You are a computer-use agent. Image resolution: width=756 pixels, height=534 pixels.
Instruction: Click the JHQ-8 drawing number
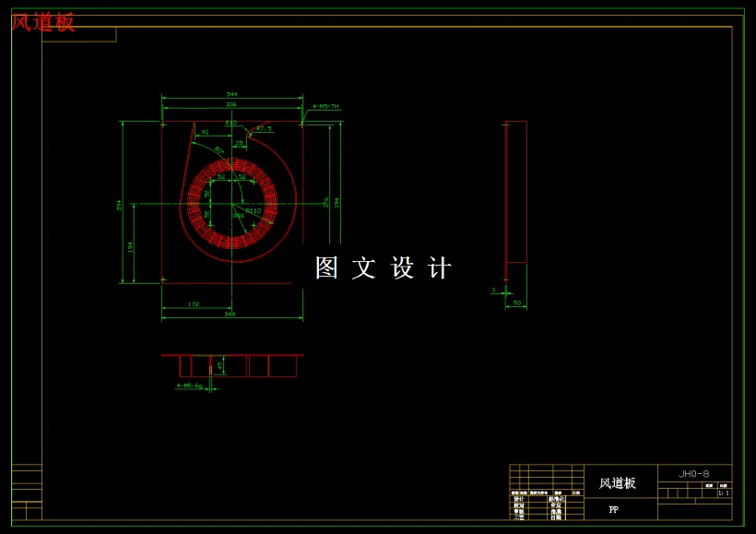pyautogui.click(x=694, y=474)
